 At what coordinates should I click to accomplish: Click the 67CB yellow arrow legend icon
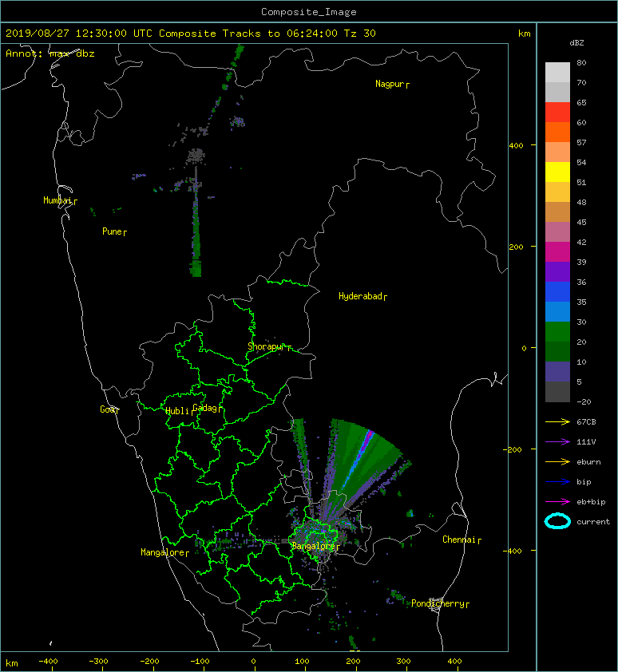pyautogui.click(x=557, y=422)
